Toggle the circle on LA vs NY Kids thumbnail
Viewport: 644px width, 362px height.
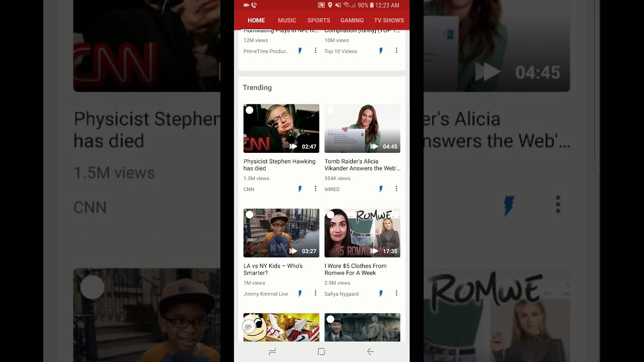click(250, 215)
